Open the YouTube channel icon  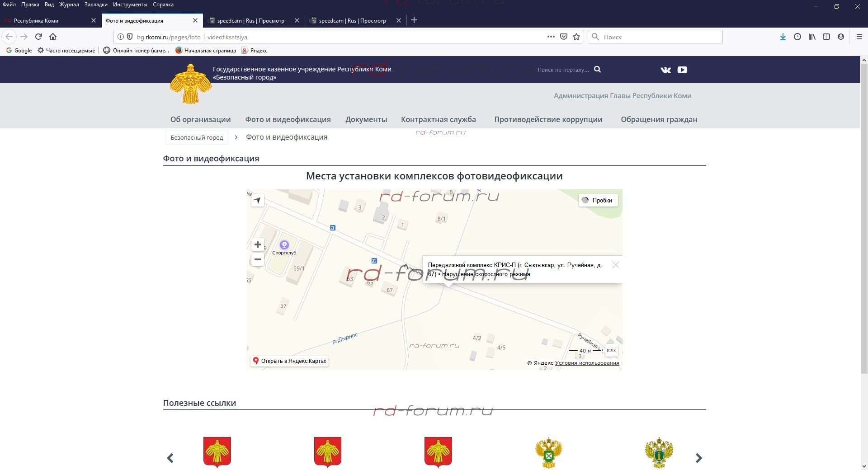pyautogui.click(x=682, y=70)
